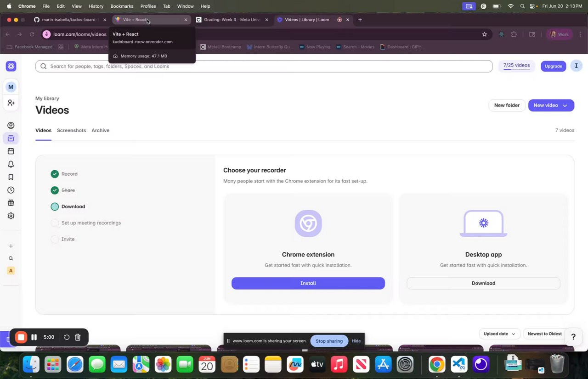Open the Facebook Managed bookmarks folder

[x=29, y=47]
